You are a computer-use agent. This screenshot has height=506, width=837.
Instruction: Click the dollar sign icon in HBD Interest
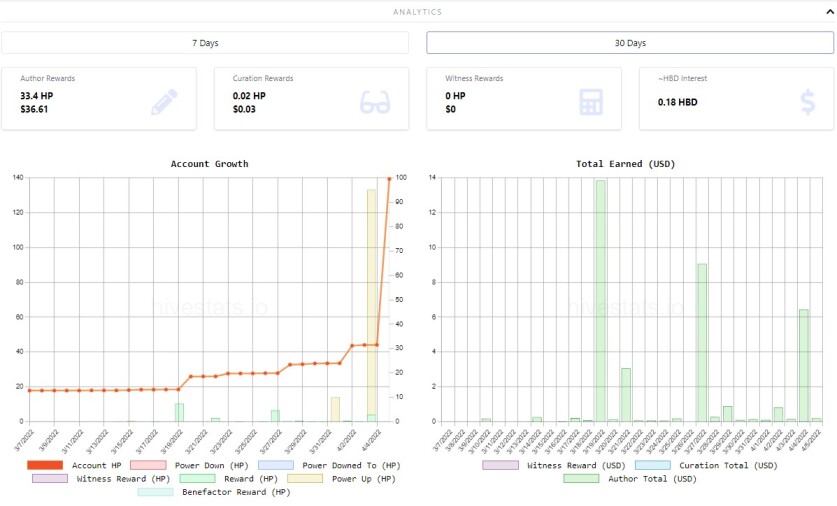click(808, 102)
